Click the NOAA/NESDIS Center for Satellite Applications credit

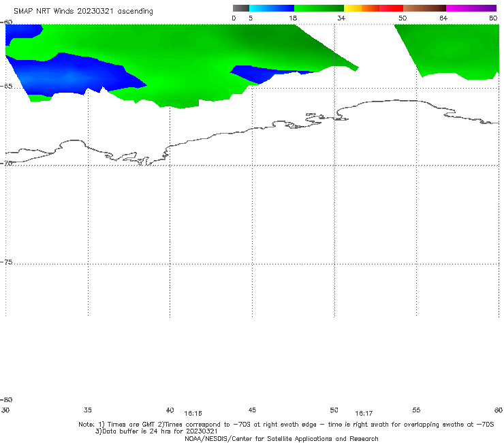281,439
